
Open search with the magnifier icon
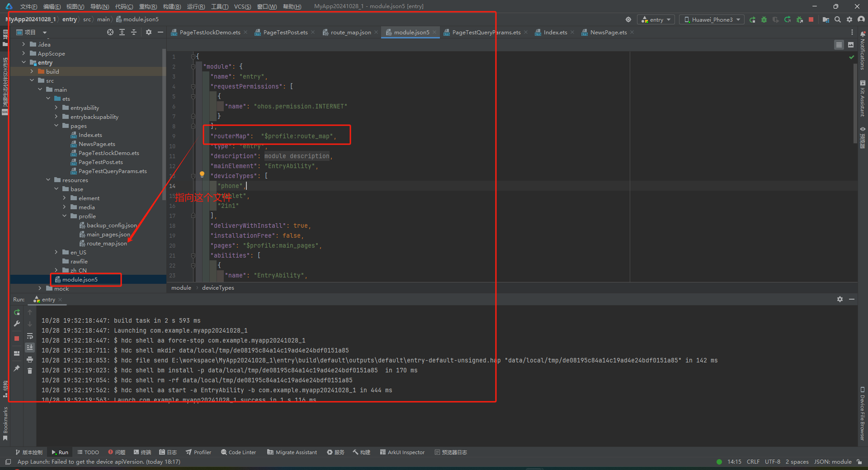(x=838, y=19)
